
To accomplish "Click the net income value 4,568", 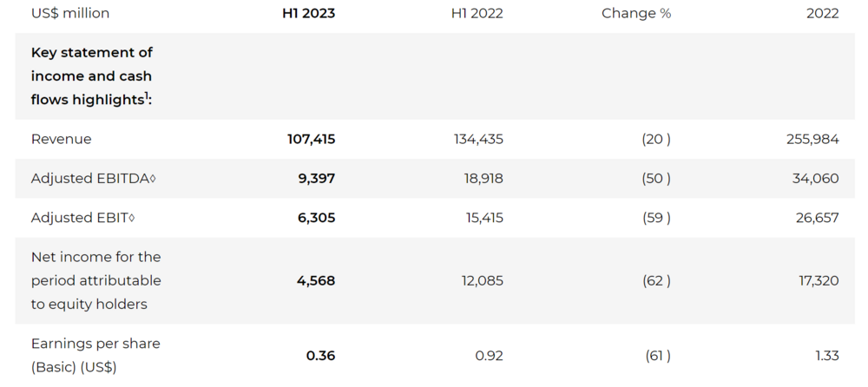I will (317, 280).
